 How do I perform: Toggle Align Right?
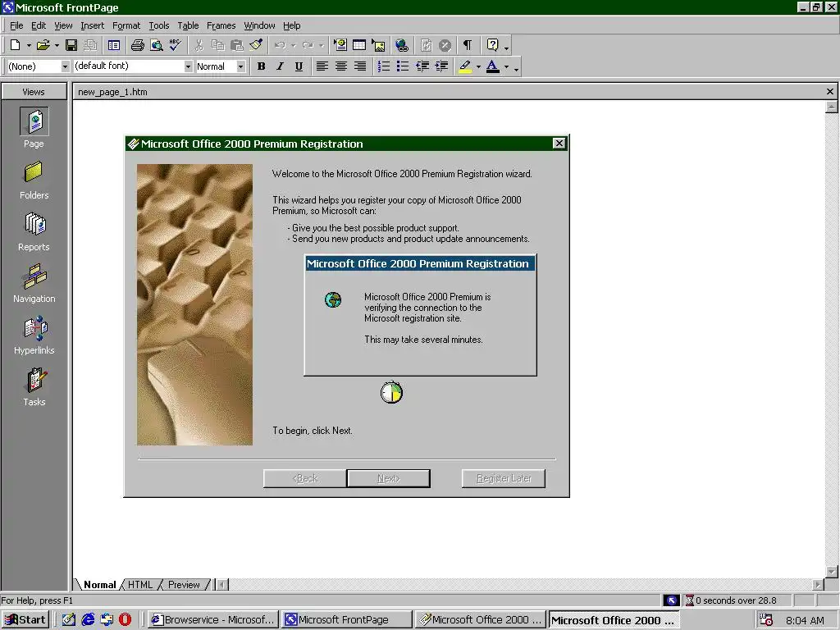point(360,66)
